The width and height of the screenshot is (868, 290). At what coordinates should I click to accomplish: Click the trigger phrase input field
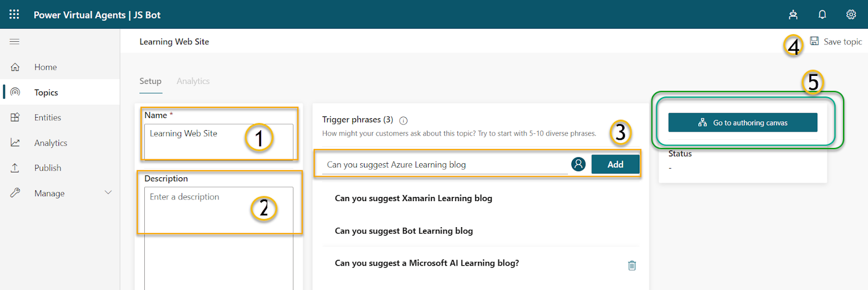coord(446,164)
